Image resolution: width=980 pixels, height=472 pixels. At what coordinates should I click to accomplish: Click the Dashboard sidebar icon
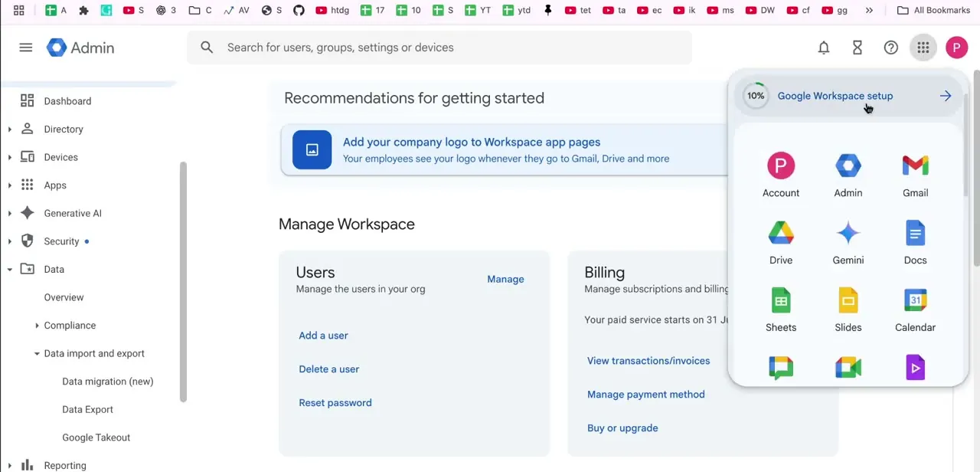point(28,101)
